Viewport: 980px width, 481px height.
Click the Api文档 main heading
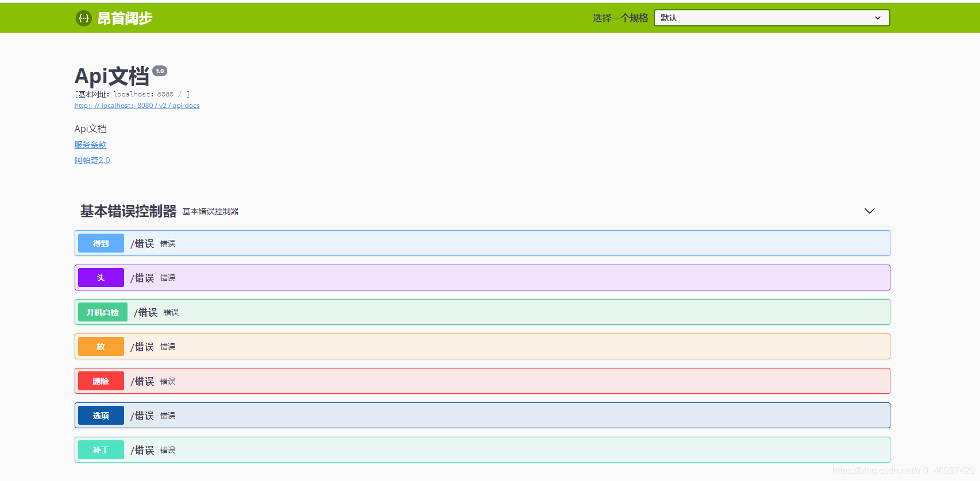click(112, 76)
